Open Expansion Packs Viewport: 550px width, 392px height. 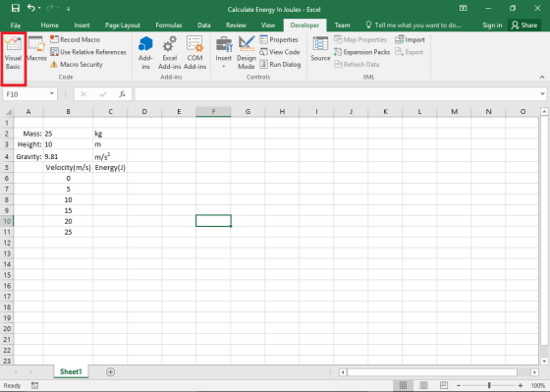pyautogui.click(x=361, y=52)
